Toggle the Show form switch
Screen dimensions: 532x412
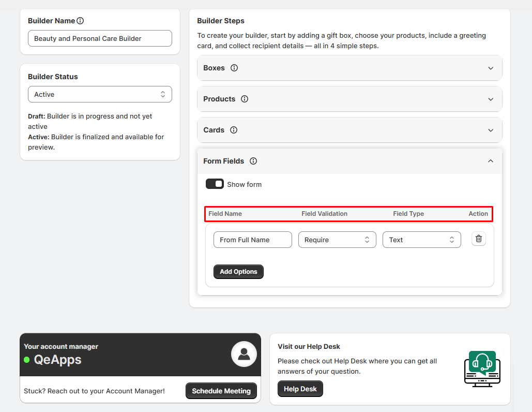[x=215, y=184]
